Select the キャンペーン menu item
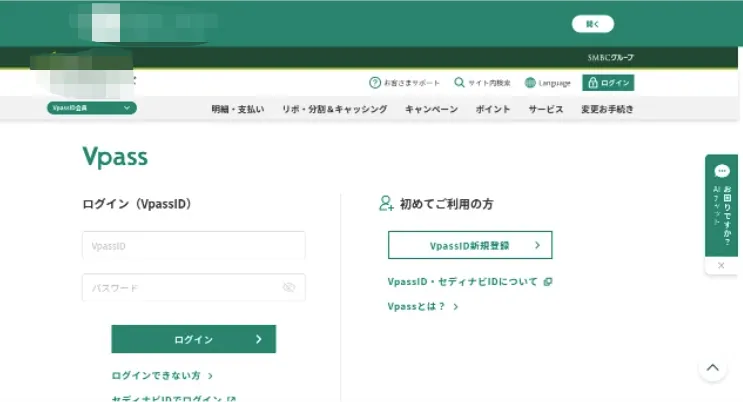The width and height of the screenshot is (743, 402). click(431, 109)
